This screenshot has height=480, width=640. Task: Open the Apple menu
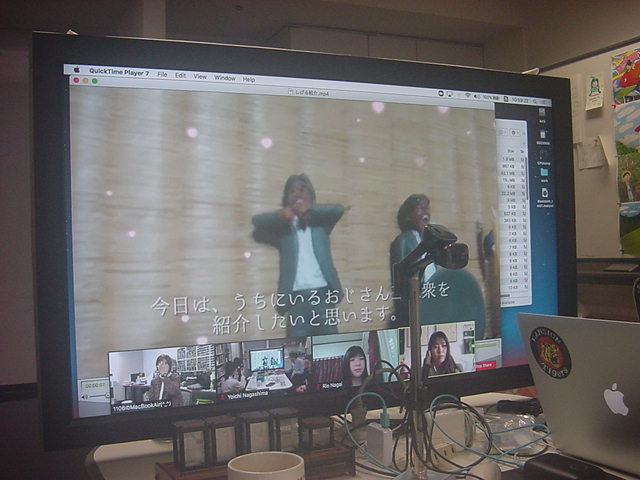pos(76,70)
